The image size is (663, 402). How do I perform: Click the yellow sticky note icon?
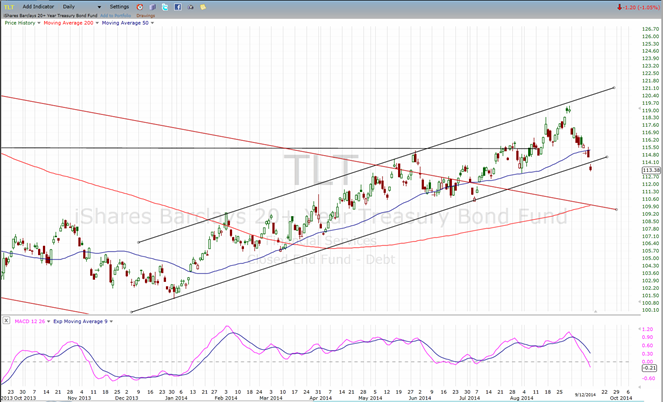(203, 7)
